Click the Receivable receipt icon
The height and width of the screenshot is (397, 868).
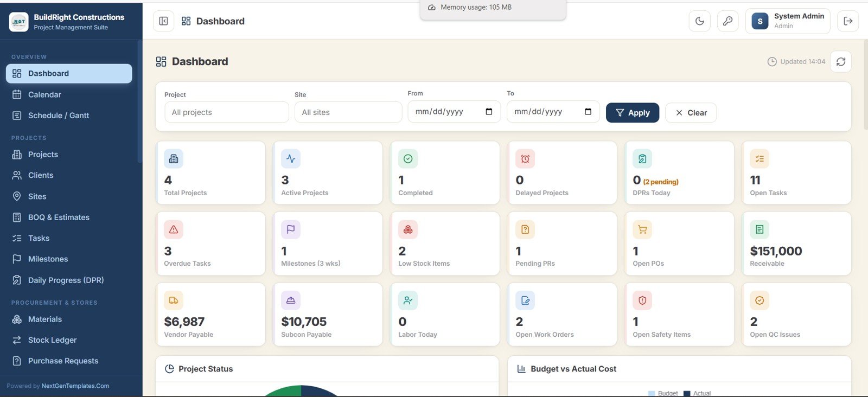[759, 229]
